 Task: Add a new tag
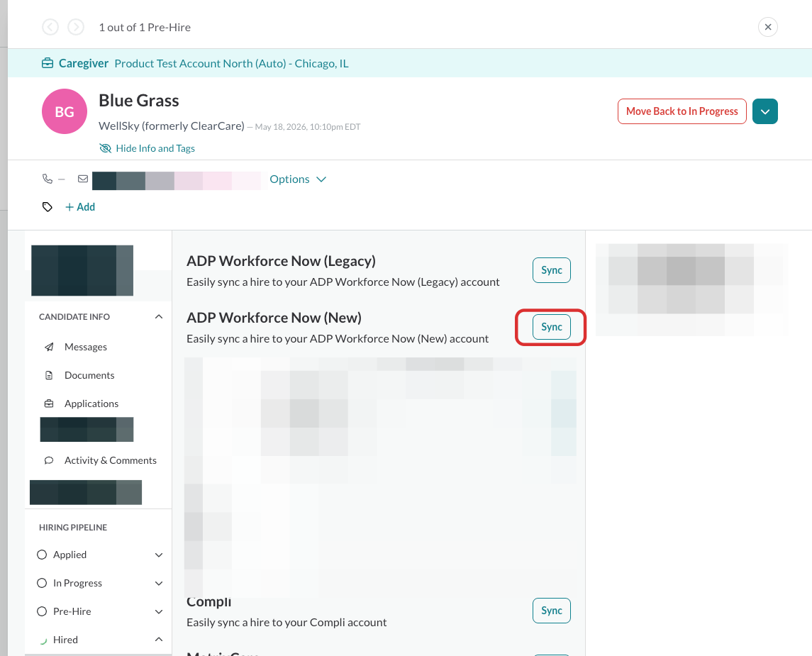coord(80,206)
